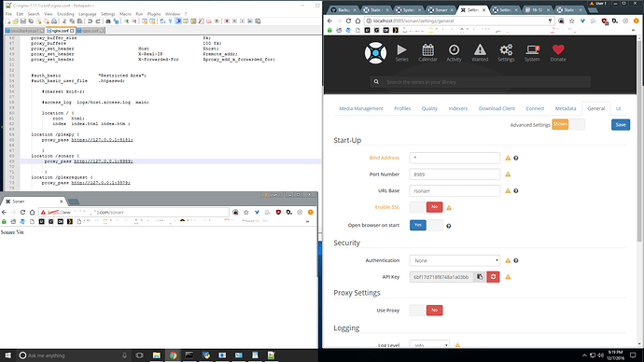644x362 pixels.
Task: Open the Authentication dropdown
Action: click(x=455, y=260)
